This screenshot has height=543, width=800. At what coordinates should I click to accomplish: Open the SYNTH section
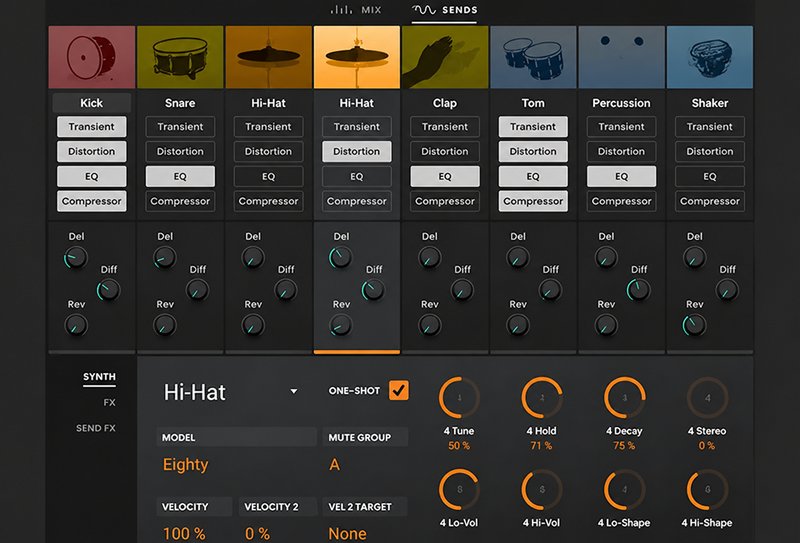(x=99, y=377)
